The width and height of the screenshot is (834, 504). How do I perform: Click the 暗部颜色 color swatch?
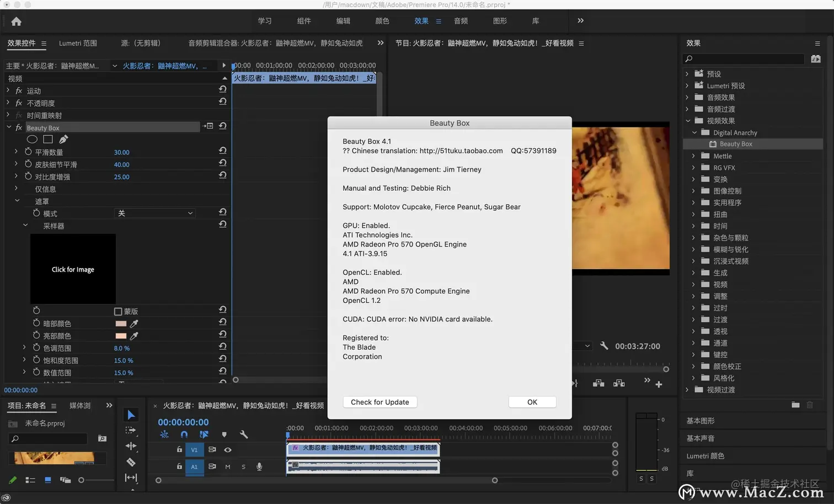click(121, 324)
